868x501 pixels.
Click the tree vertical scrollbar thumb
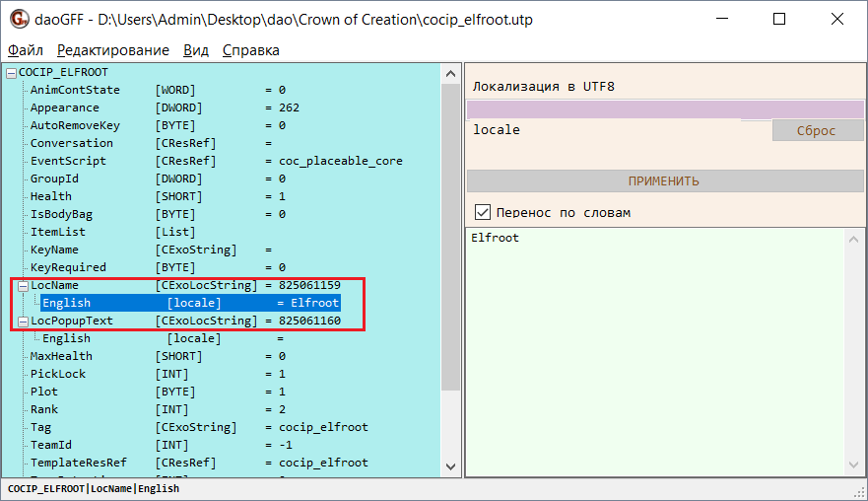(x=450, y=238)
